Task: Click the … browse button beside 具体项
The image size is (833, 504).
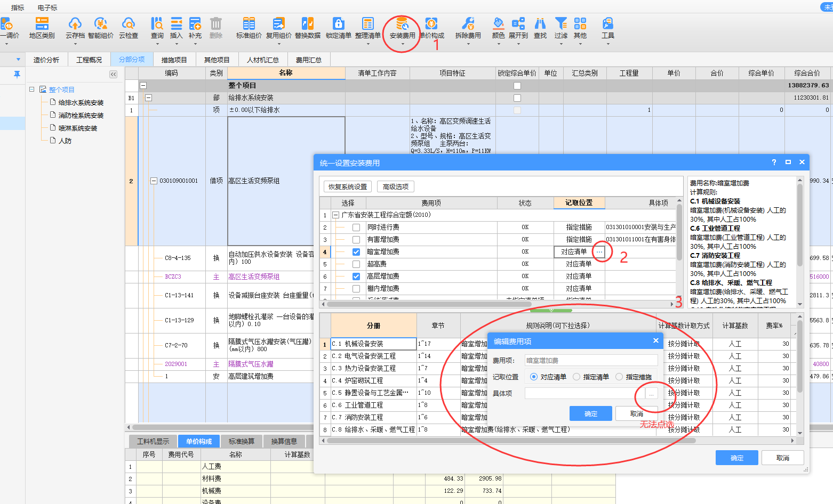Action: coord(651,393)
